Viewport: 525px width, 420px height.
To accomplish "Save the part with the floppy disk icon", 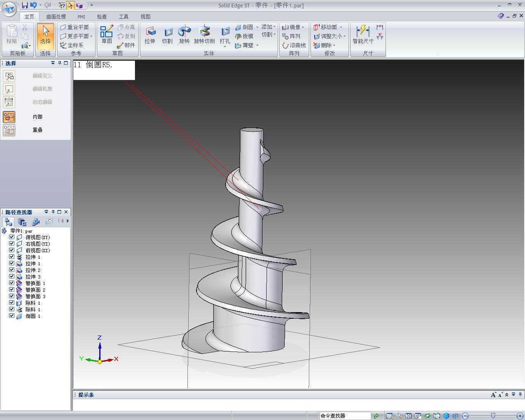I will 25,5.
